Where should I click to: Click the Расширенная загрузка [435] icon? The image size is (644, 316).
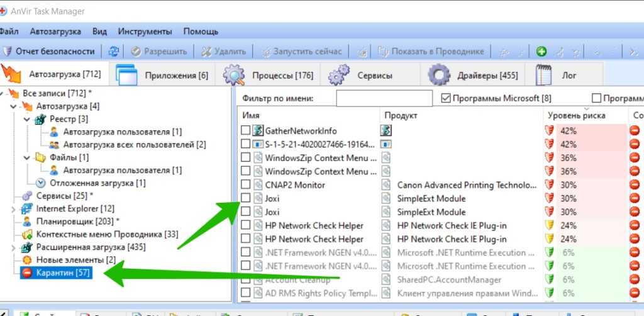click(27, 247)
